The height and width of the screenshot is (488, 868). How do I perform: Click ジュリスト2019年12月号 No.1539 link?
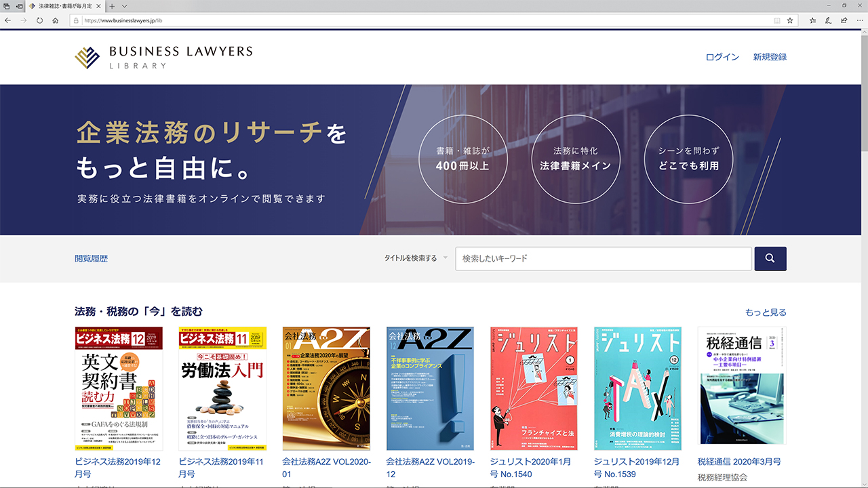pyautogui.click(x=636, y=468)
